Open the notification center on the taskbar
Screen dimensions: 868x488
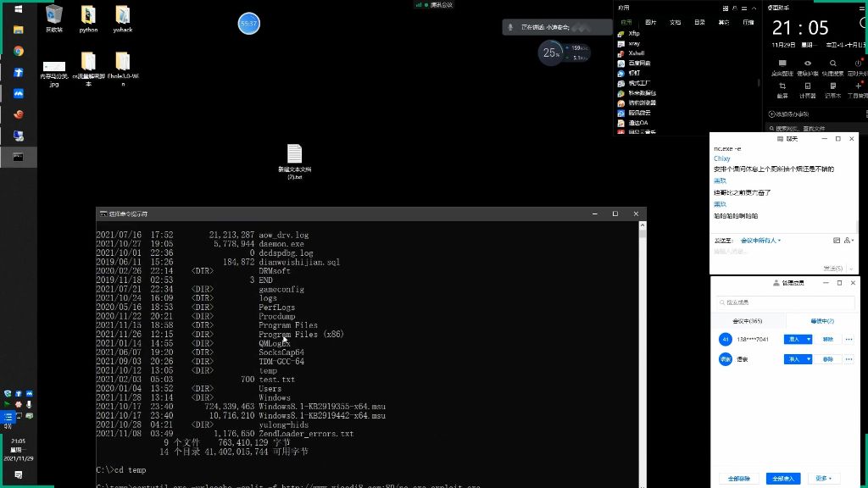(x=19, y=474)
